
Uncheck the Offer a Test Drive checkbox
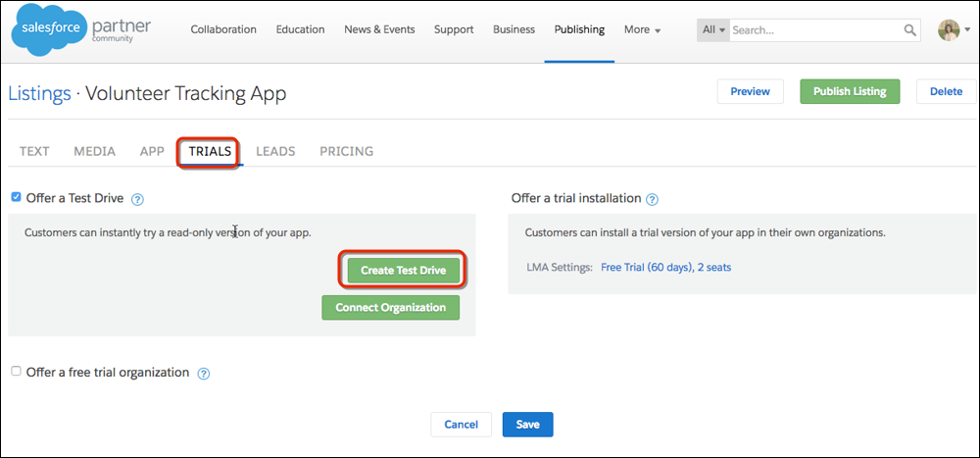(17, 198)
